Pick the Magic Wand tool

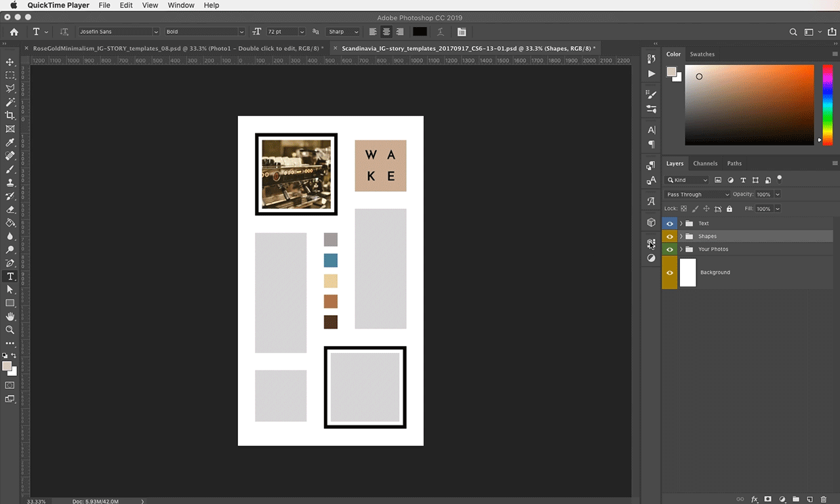pyautogui.click(x=10, y=102)
